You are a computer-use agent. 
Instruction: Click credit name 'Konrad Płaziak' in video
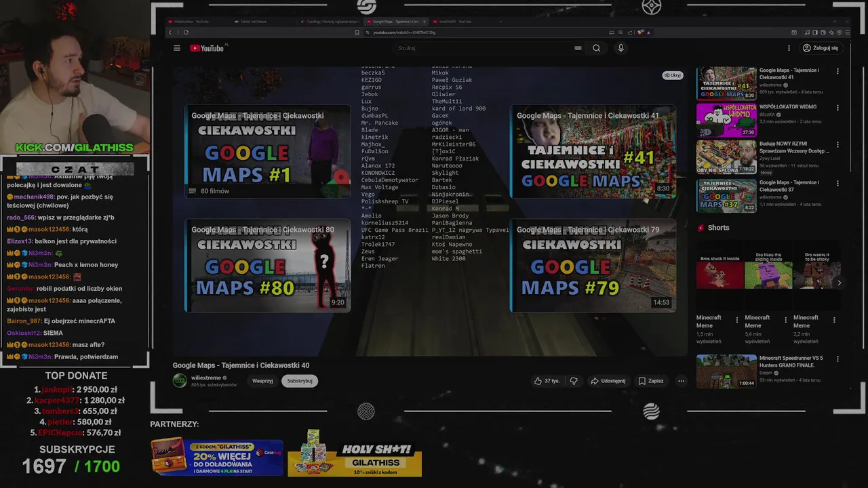[x=455, y=159]
